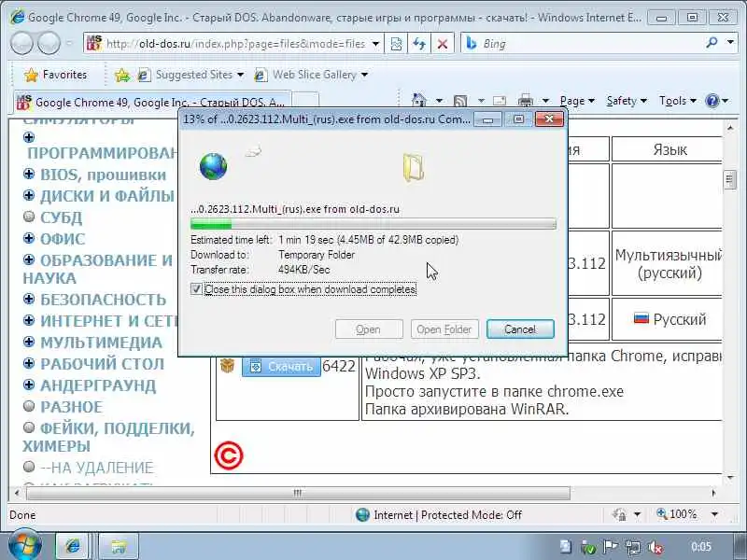747x560 pixels.
Task: Click the Forward navigation arrow button
Action: tap(49, 43)
